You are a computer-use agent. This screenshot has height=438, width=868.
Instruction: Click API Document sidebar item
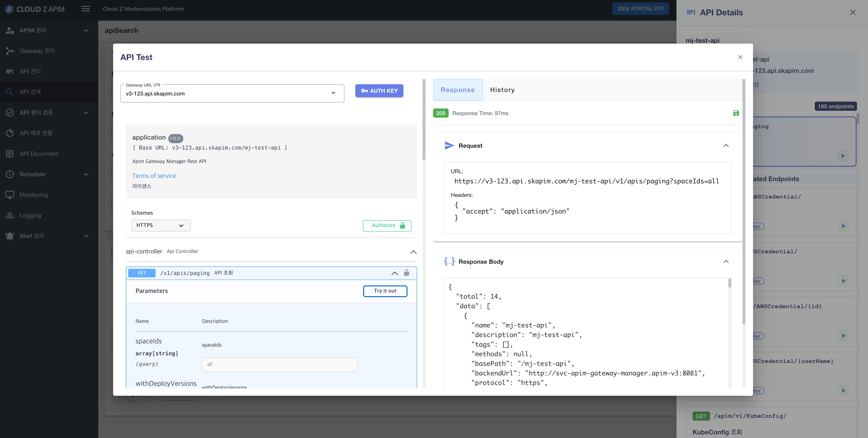pos(38,153)
